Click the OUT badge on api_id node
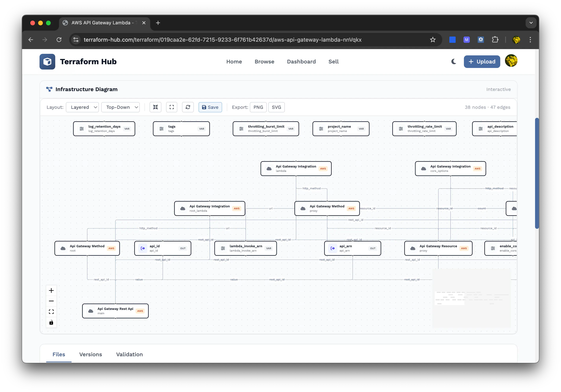561x392 pixels. point(183,248)
